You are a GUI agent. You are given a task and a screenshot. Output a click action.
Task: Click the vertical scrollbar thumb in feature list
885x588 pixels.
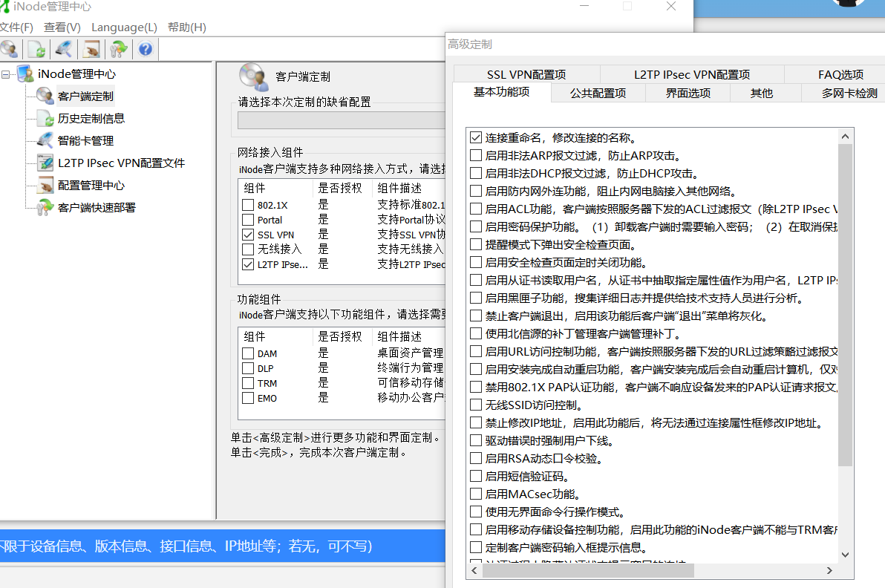coord(845,305)
